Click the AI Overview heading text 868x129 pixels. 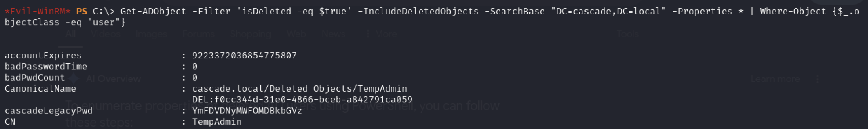tap(113, 79)
